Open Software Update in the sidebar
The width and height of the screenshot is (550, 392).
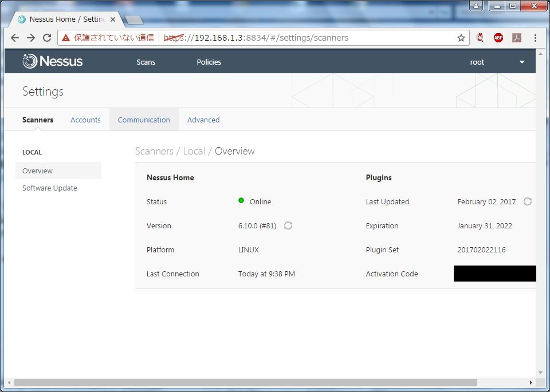[x=50, y=188]
